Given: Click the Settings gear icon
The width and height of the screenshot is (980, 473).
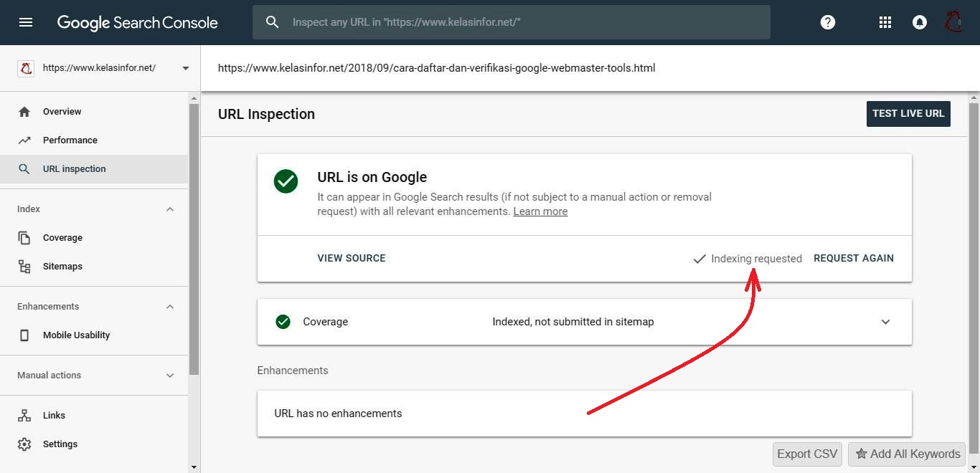Looking at the screenshot, I should pyautogui.click(x=24, y=444).
